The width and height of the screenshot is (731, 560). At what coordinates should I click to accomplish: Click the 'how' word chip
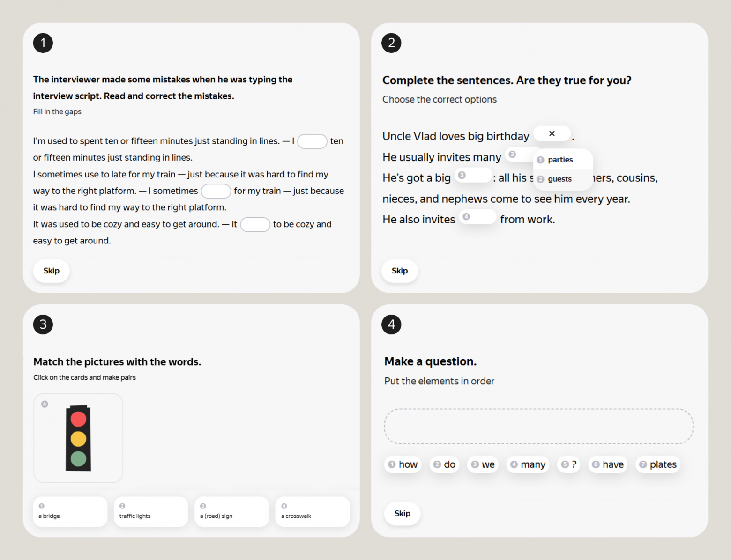click(403, 464)
